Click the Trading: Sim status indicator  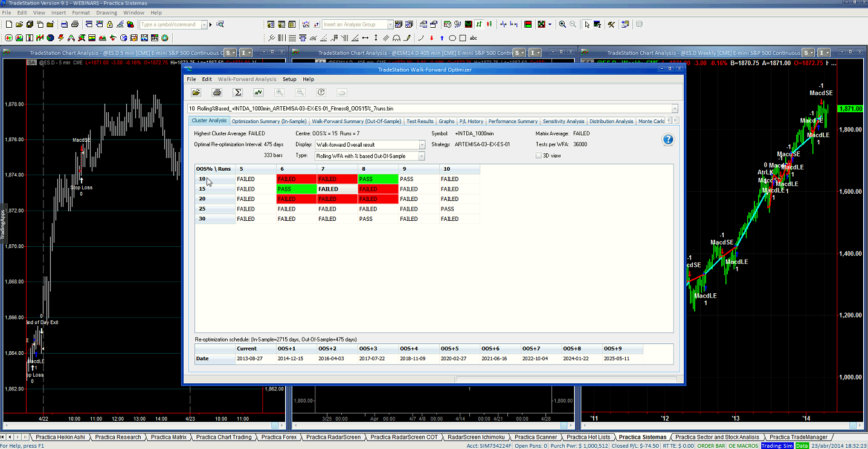776,446
